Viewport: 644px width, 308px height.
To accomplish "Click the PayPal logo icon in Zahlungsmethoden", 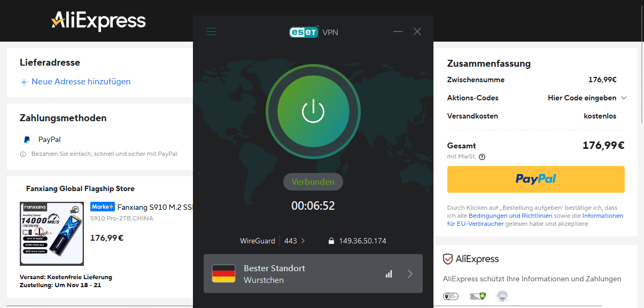I will 27,140.
